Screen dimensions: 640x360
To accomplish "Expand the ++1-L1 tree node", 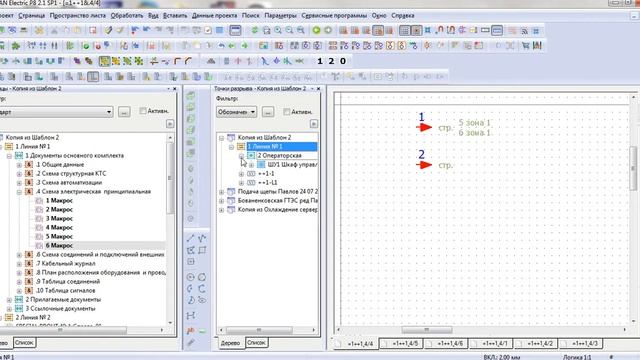I will pyautogui.click(x=241, y=182).
